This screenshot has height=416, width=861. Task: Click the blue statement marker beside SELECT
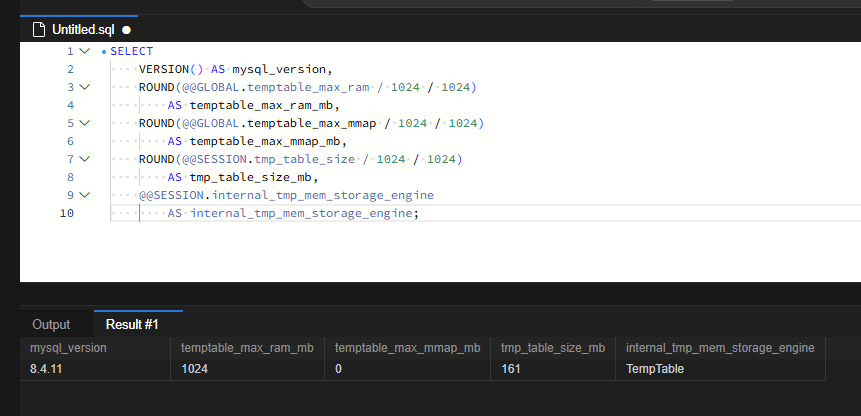pos(104,52)
